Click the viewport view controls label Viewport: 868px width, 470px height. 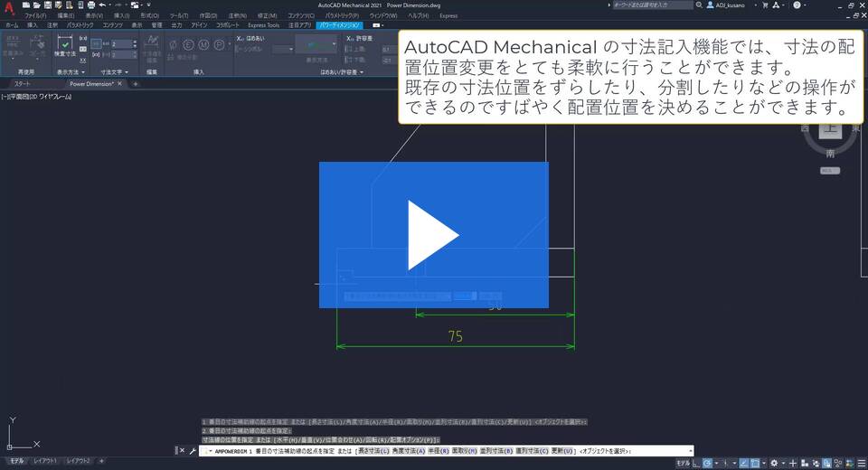point(36,97)
